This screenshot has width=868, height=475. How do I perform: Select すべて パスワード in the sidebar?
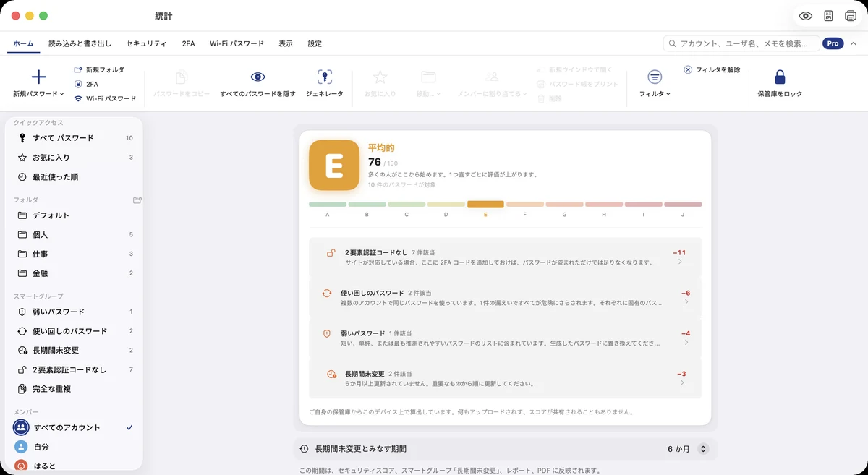[74, 138]
